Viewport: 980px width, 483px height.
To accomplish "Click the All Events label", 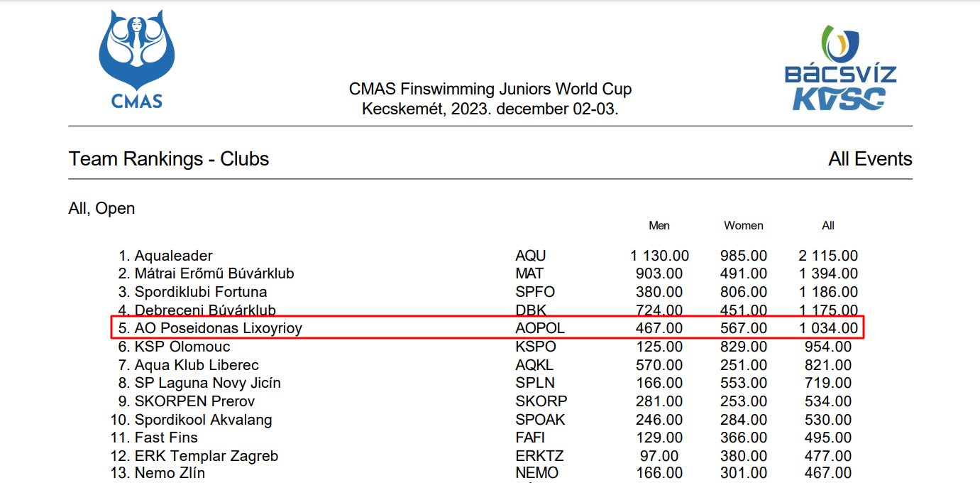I will click(870, 159).
